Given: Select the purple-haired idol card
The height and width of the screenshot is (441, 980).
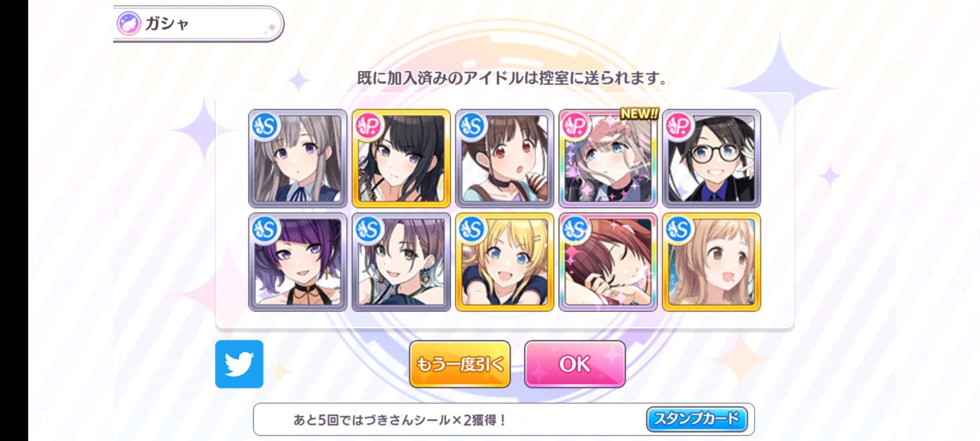Looking at the screenshot, I should click(x=298, y=262).
